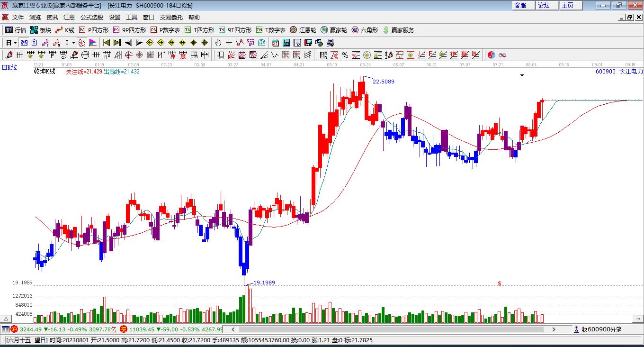Open the P数字表 tool
Screen dimensions: 644x347
[165, 30]
